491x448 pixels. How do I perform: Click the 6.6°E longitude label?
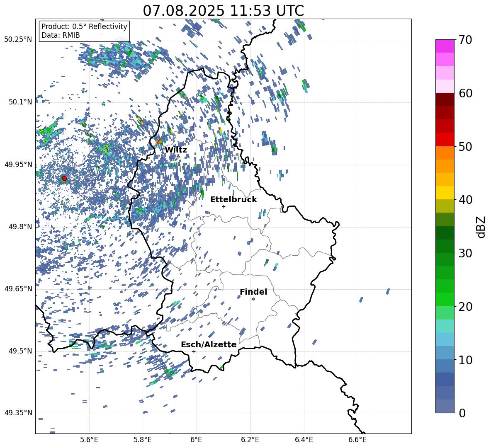(x=357, y=440)
